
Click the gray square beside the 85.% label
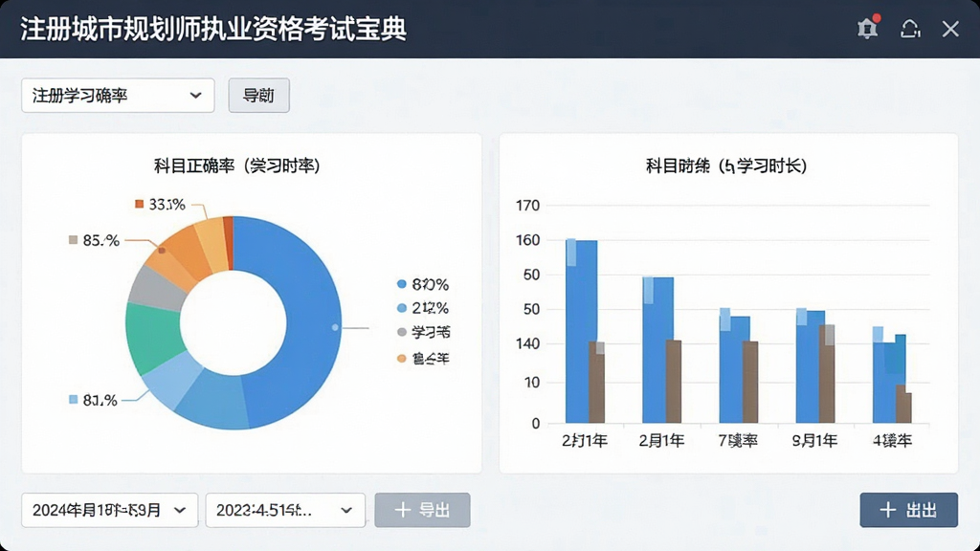(x=73, y=240)
